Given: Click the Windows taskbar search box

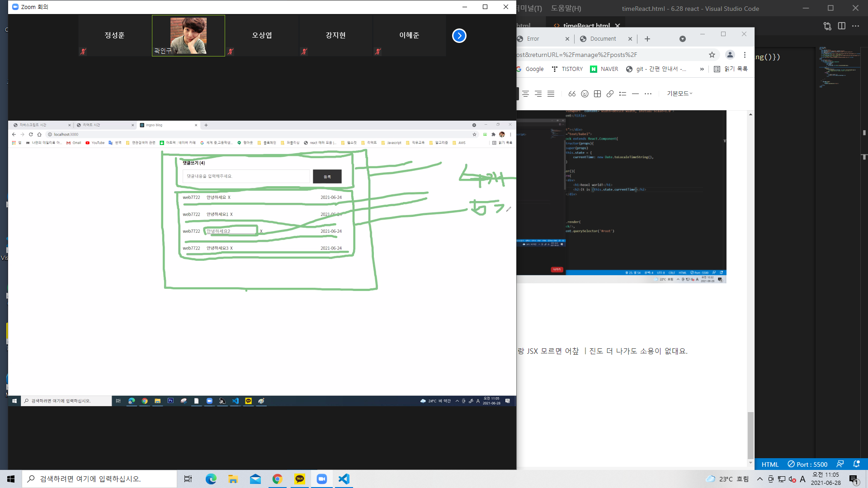Looking at the screenshot, I should click(99, 479).
